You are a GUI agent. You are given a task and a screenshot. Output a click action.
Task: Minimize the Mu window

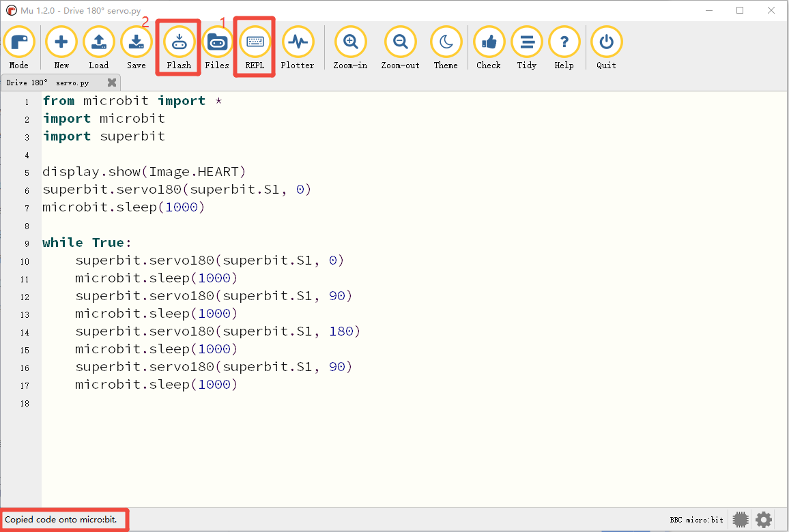[710, 10]
